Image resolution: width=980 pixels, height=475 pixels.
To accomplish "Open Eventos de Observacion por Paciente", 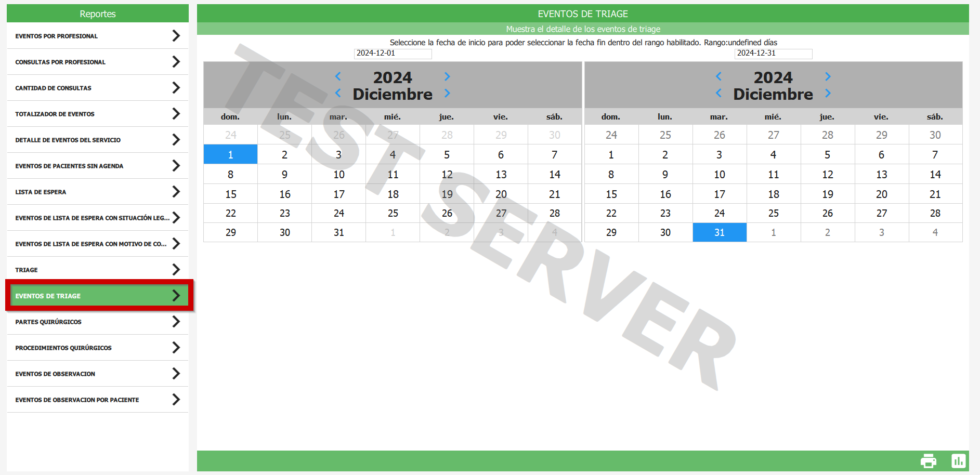I will click(x=97, y=400).
